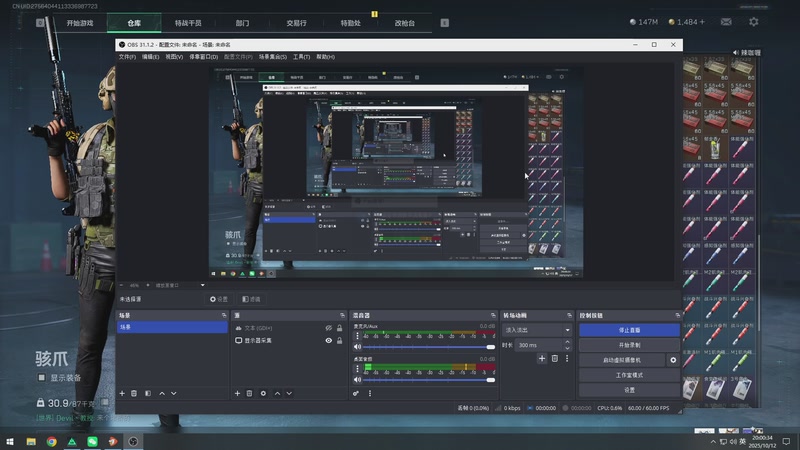Switch to 交易行 tab in game
800x450 pixels.
[x=296, y=23]
